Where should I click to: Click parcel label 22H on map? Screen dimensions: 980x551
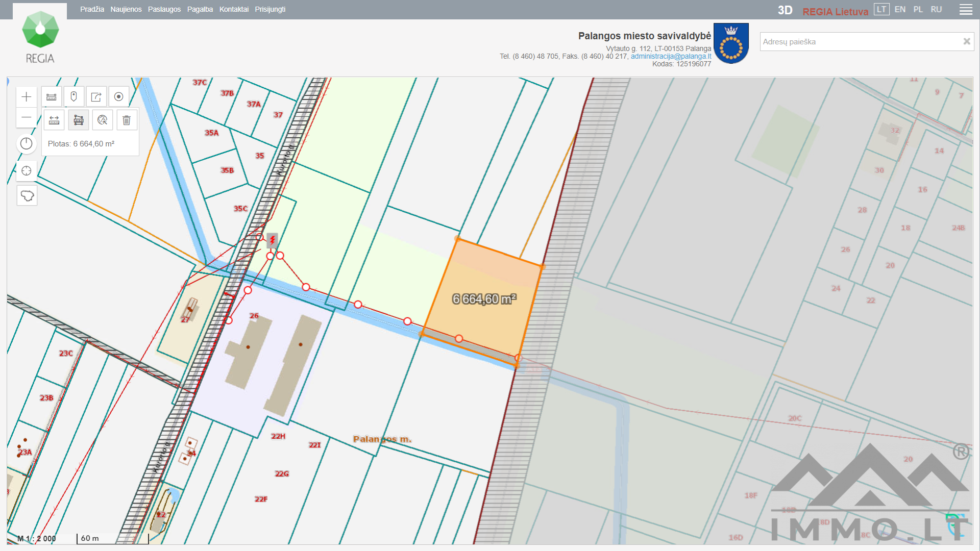[278, 436]
